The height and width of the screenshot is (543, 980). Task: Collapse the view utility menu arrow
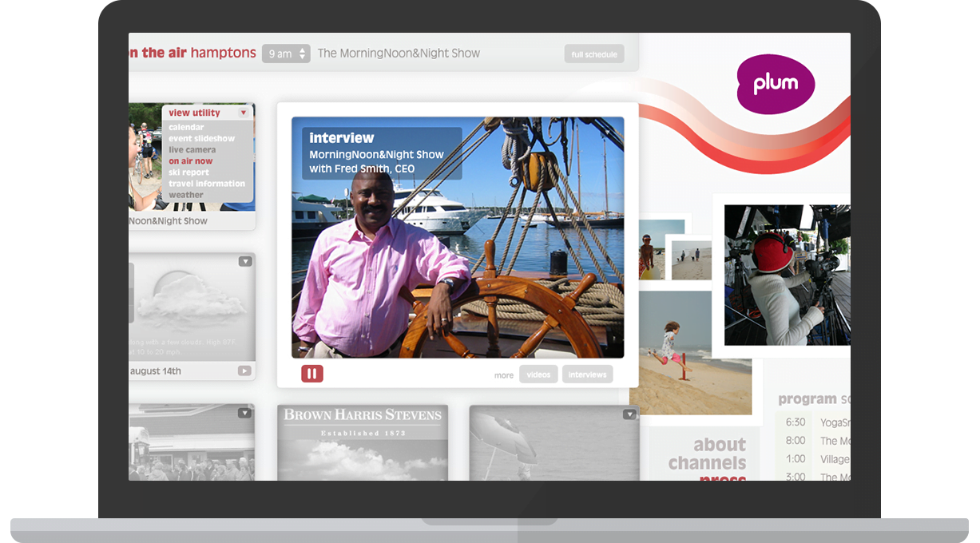click(x=244, y=113)
